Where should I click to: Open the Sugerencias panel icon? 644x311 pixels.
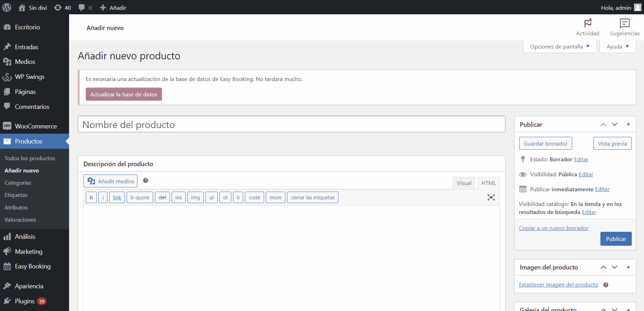point(624,23)
